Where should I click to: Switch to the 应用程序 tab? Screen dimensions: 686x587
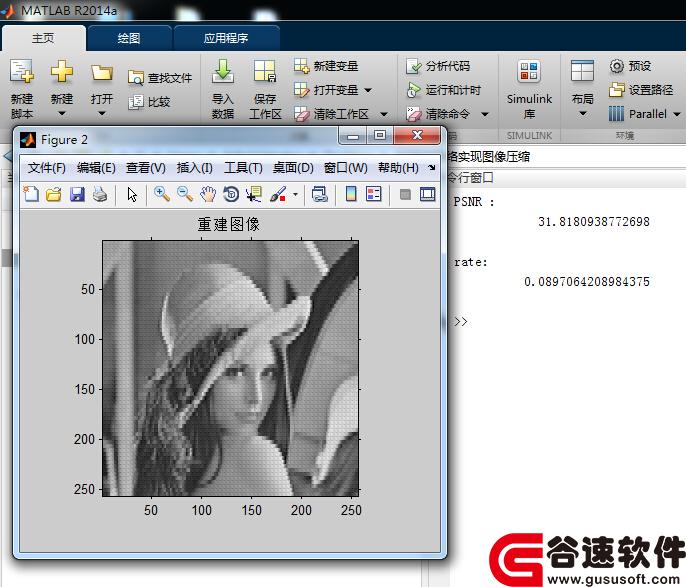tap(226, 38)
